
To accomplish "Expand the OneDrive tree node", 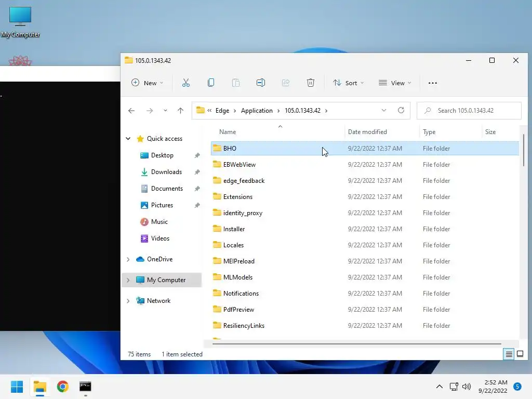I will pos(128,259).
